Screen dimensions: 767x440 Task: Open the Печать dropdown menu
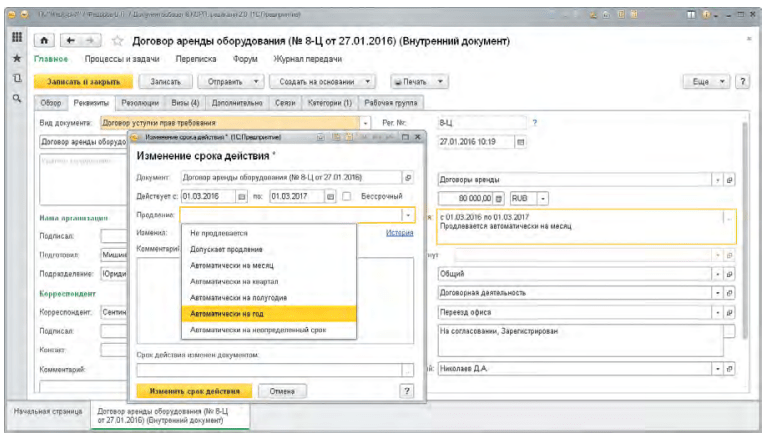tap(419, 82)
